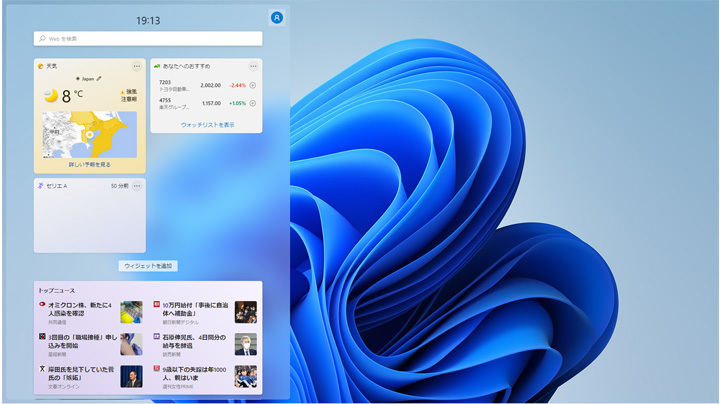
Task: Open the Tokyo area weather map
Action: tap(90, 135)
